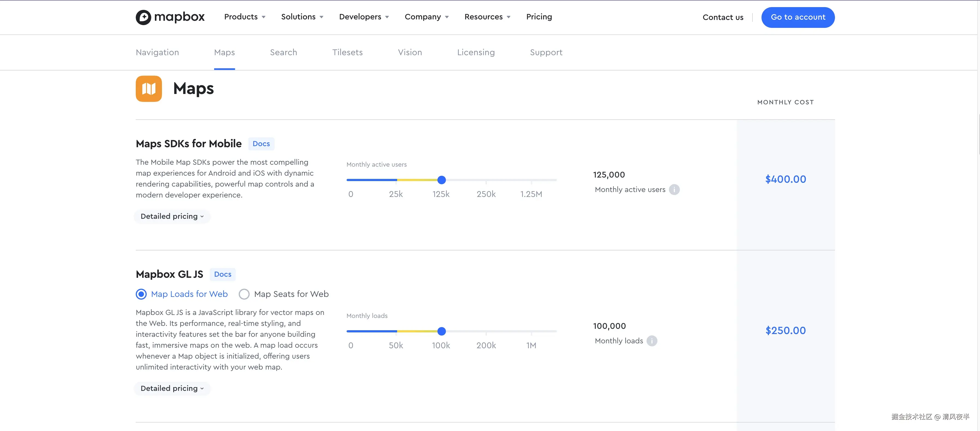Open Docs link for Maps SDKs for Mobile

(261, 144)
